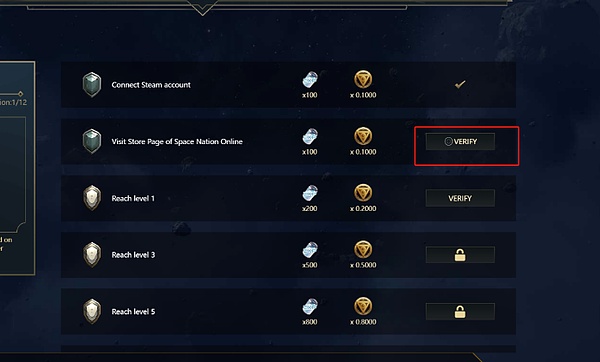Click the Connect Steam account task label
The height and width of the screenshot is (362, 600).
(151, 85)
